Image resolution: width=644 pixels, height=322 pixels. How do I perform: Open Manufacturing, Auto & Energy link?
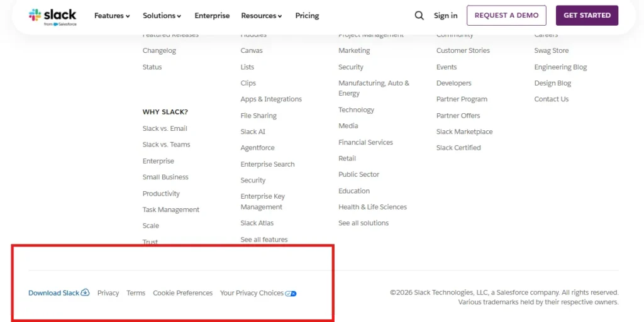pos(374,88)
